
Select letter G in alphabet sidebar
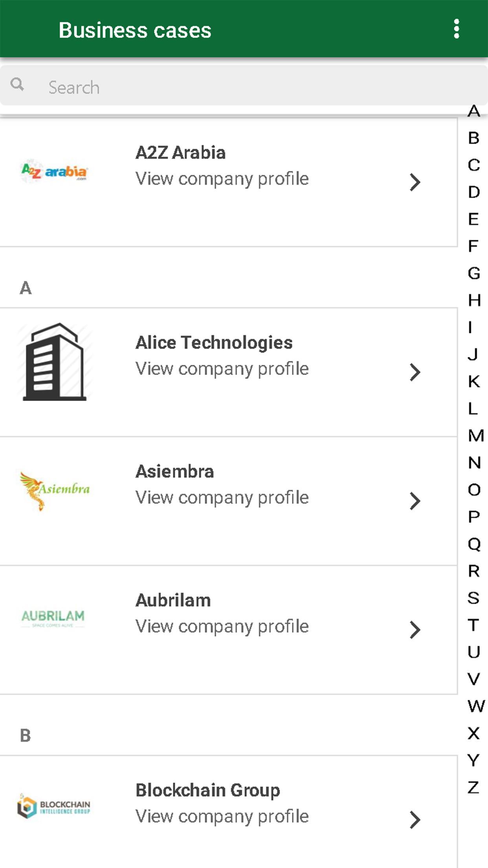click(x=474, y=273)
